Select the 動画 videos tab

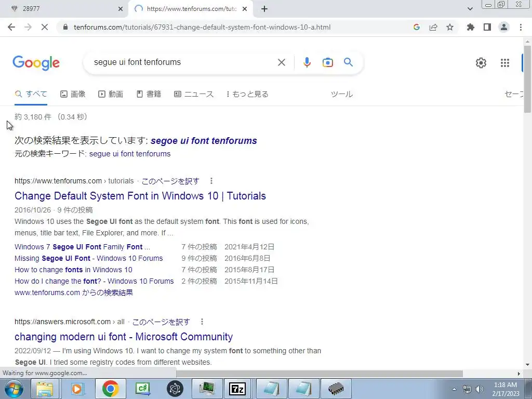(111, 94)
